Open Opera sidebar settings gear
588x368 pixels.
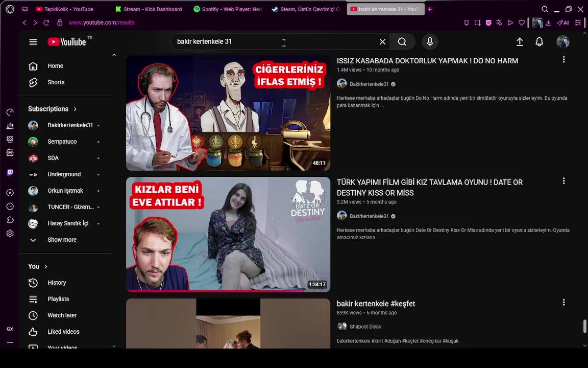pyautogui.click(x=10, y=233)
